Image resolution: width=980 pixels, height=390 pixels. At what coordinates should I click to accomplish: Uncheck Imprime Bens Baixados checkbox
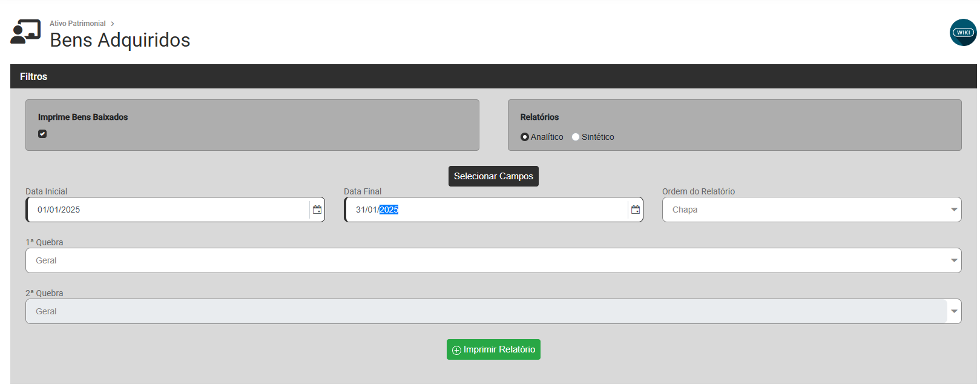pyautogui.click(x=42, y=134)
